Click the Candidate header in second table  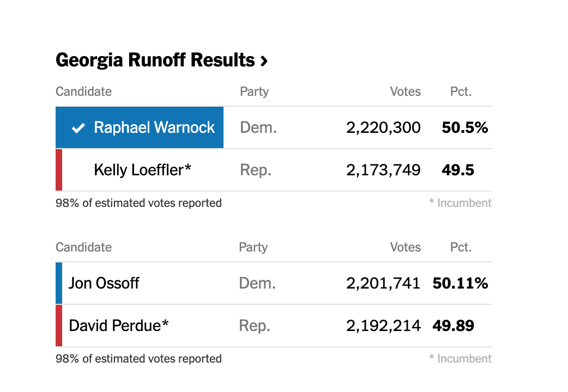83,247
